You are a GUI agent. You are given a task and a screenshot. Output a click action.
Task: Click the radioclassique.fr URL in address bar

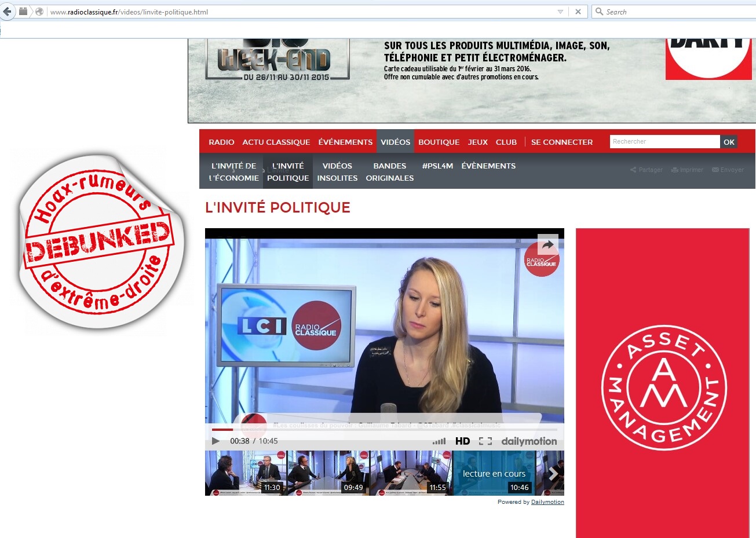point(129,12)
